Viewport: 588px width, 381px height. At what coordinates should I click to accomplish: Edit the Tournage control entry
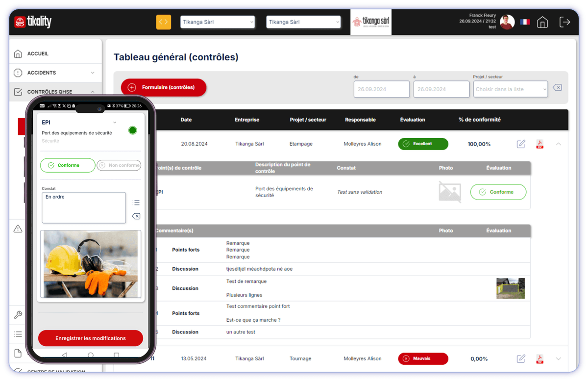pyautogui.click(x=521, y=359)
